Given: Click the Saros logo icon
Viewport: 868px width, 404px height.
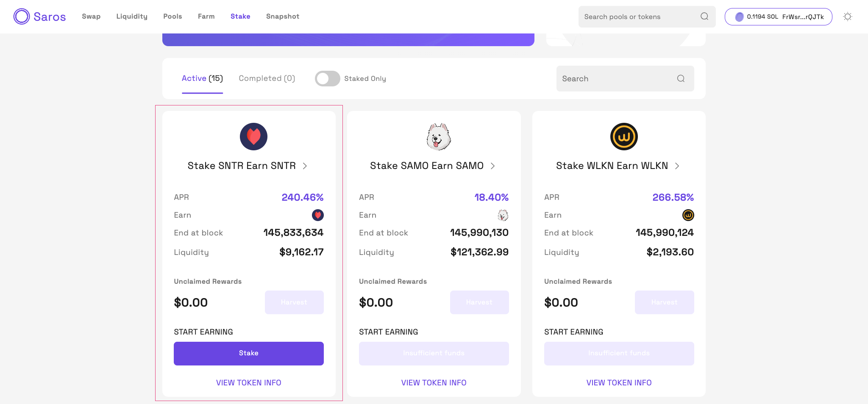Looking at the screenshot, I should (x=22, y=17).
